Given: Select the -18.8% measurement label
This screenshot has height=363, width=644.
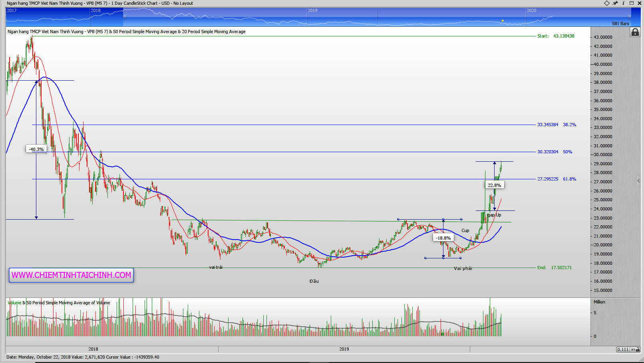Looking at the screenshot, I should click(x=443, y=238).
